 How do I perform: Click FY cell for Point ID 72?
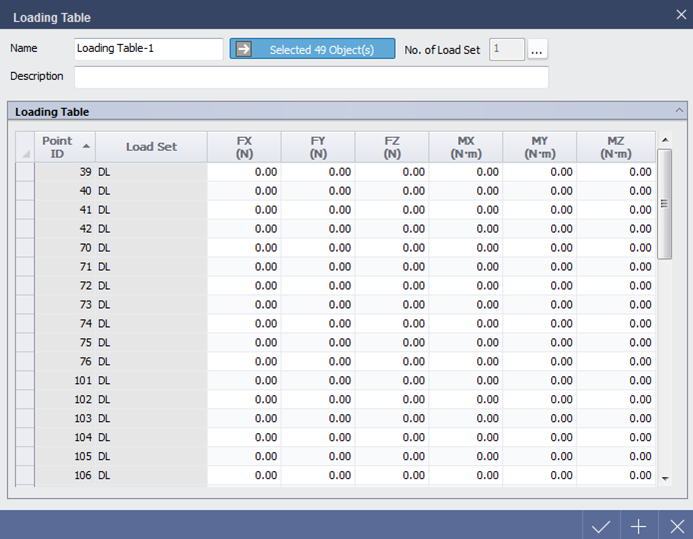click(318, 286)
